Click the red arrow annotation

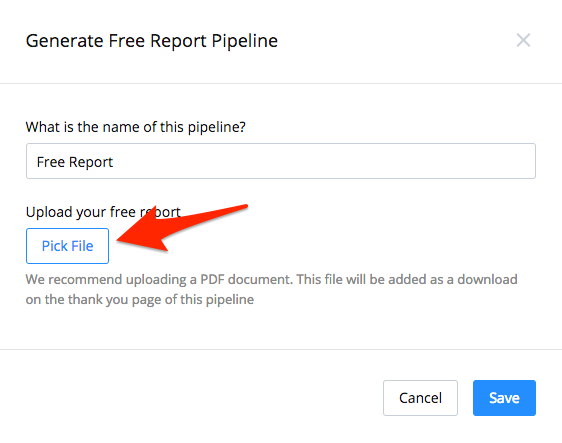(182, 228)
